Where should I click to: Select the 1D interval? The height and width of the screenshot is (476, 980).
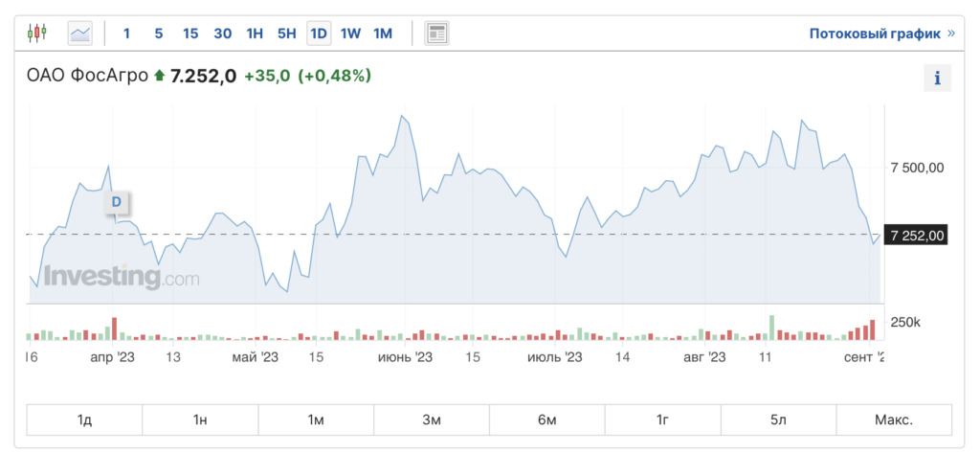click(319, 34)
